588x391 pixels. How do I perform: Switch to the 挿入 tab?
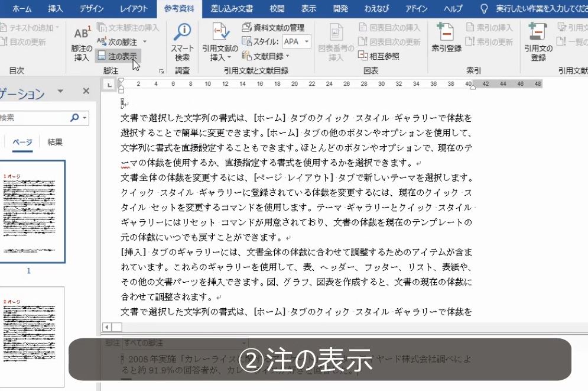(55, 8)
